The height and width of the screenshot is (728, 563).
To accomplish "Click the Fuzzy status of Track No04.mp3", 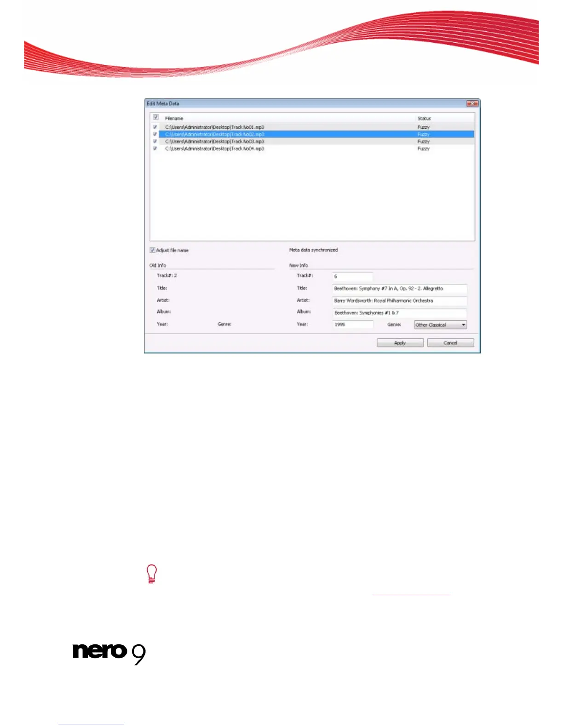I will (424, 149).
